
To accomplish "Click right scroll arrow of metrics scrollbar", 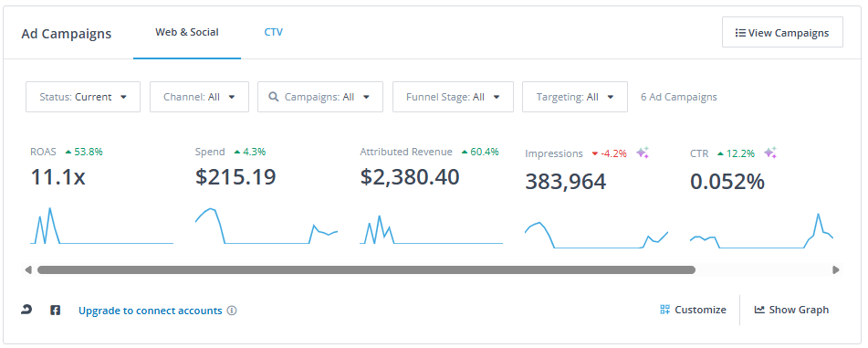I will coord(836,269).
